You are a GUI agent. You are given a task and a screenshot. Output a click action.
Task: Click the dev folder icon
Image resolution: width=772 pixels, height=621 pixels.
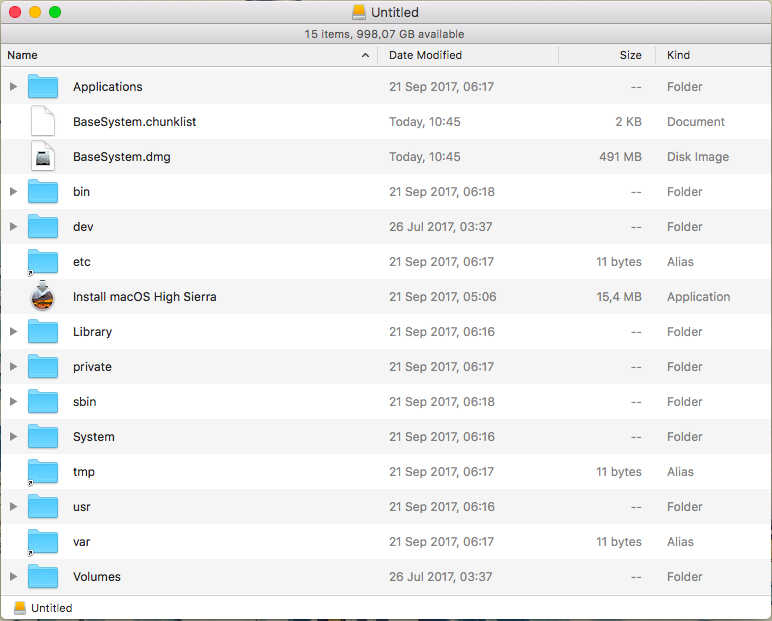click(x=43, y=227)
